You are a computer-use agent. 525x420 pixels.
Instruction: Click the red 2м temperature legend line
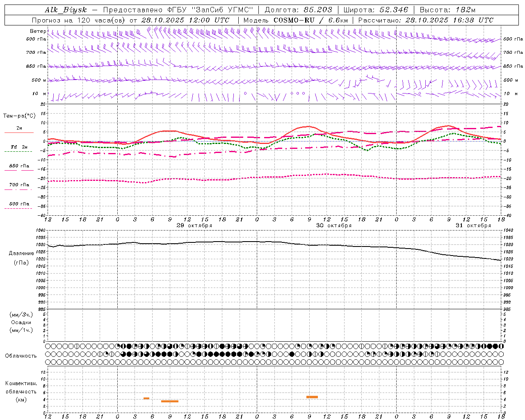[x=19, y=132]
